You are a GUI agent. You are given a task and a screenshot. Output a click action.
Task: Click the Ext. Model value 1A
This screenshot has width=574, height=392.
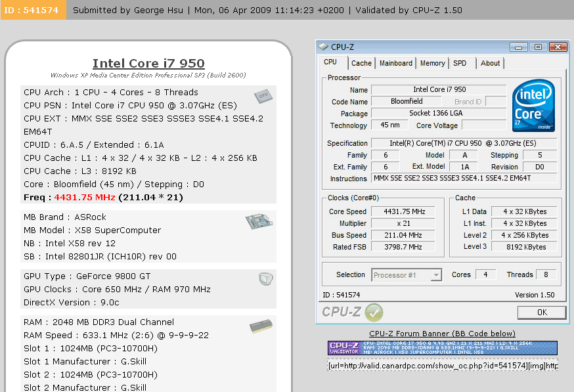pyautogui.click(x=464, y=167)
